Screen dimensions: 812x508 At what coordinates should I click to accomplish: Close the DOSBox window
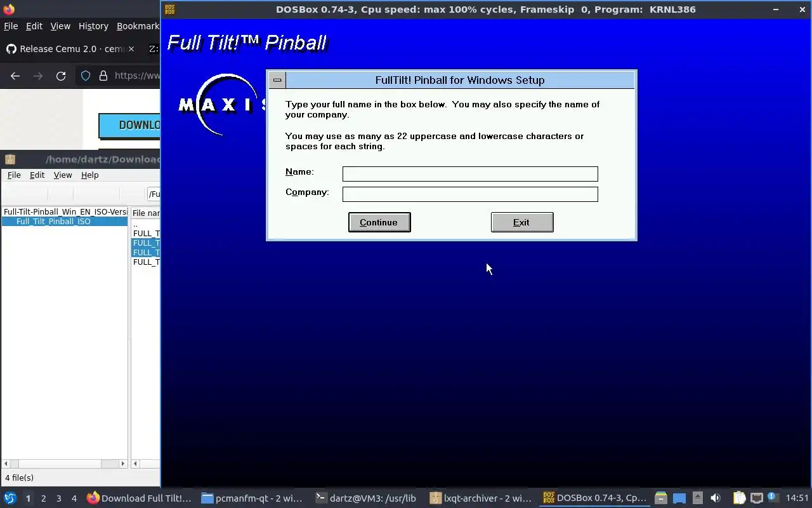pos(802,10)
